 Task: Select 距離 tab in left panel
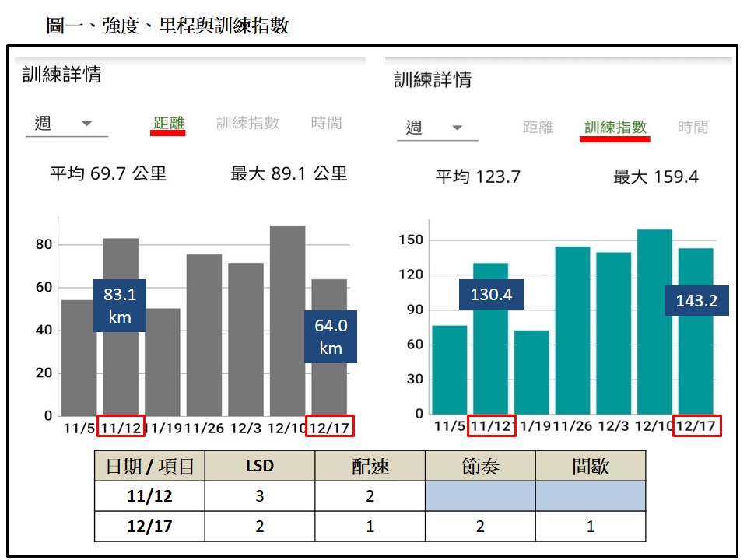tap(168, 123)
